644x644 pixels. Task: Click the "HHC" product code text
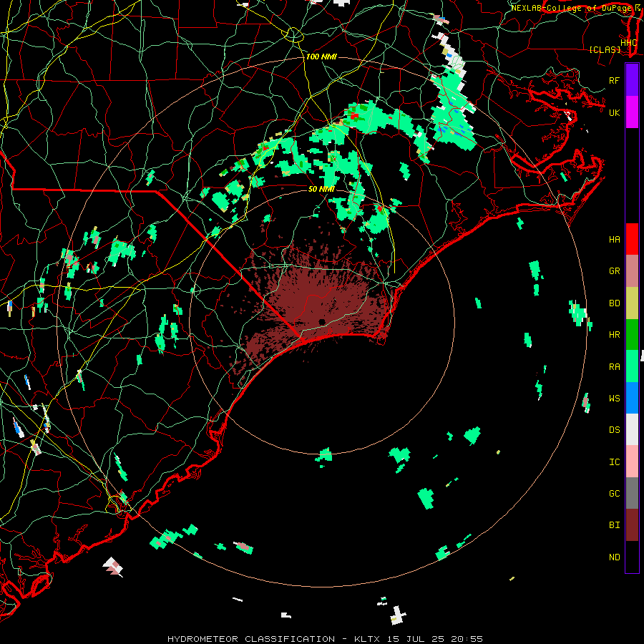coord(629,42)
